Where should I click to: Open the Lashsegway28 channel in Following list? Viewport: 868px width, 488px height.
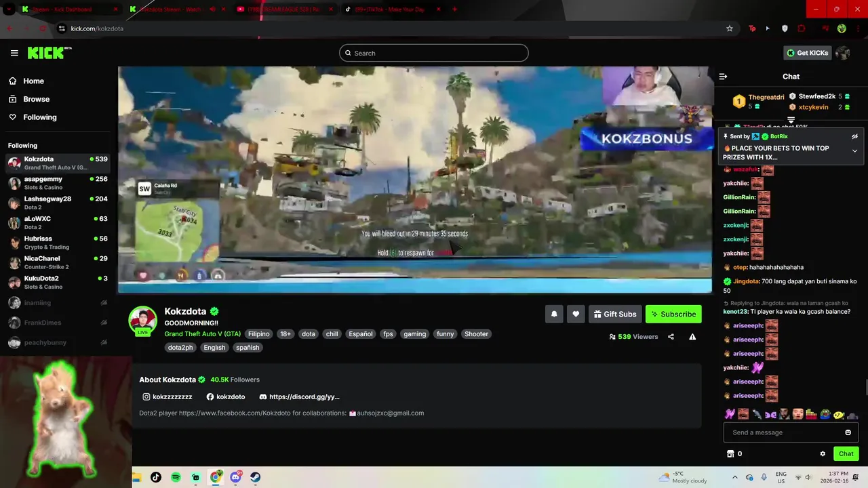click(x=58, y=203)
